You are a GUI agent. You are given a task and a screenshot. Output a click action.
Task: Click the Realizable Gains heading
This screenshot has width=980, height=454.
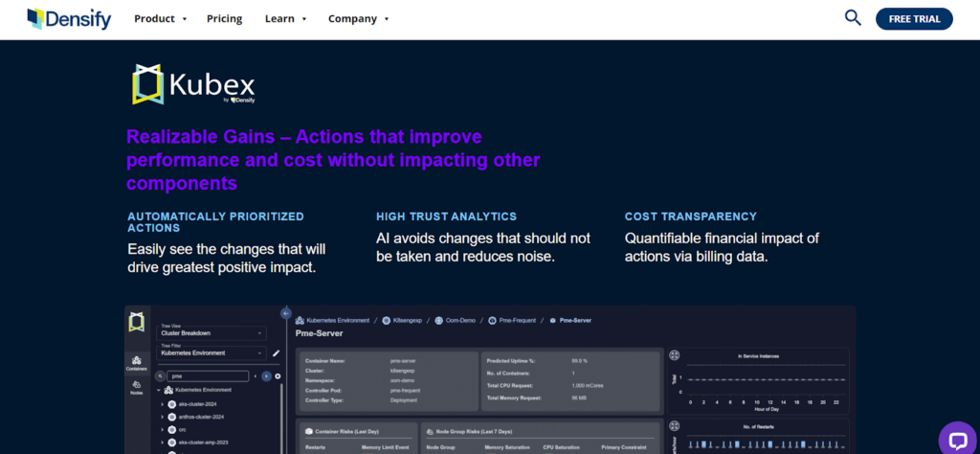333,160
